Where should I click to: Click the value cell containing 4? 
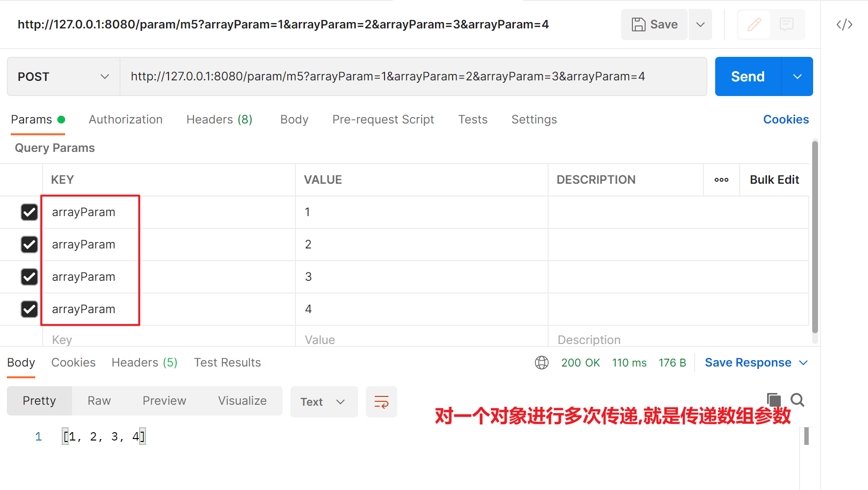pyautogui.click(x=421, y=309)
